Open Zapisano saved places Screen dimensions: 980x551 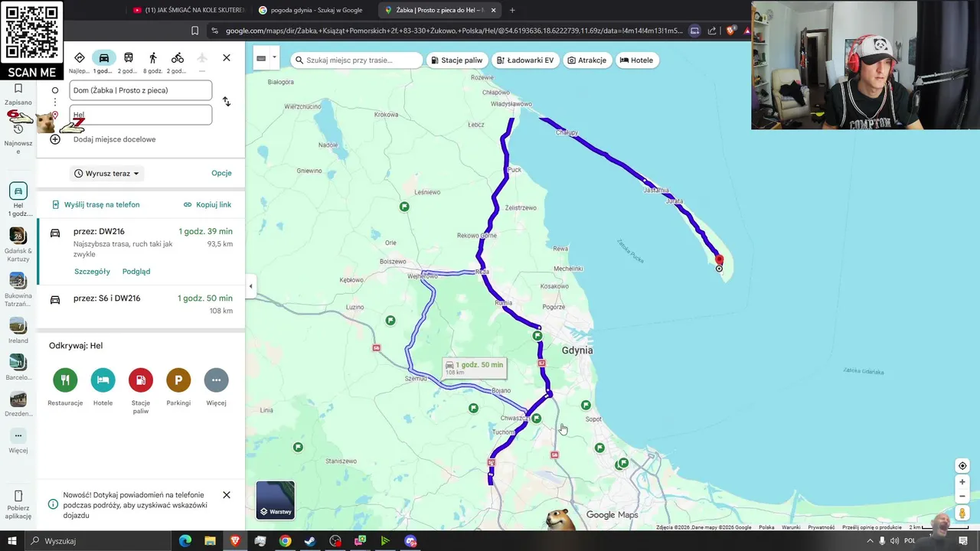click(x=18, y=94)
